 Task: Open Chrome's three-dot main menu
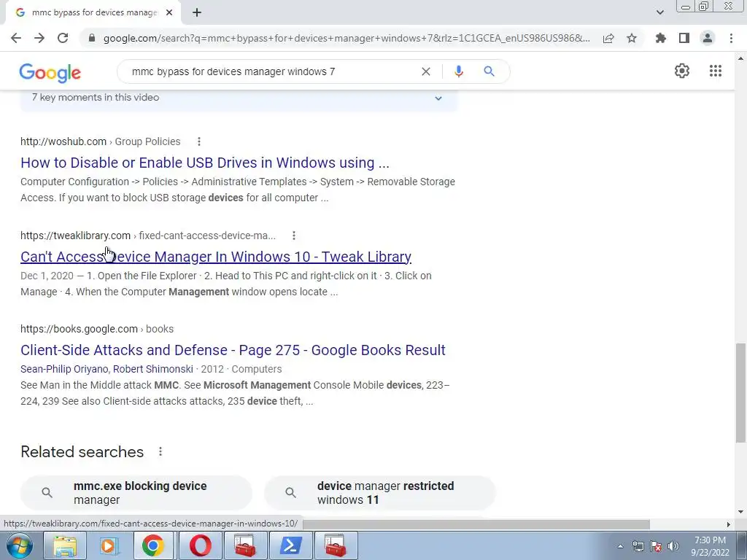[x=731, y=38]
